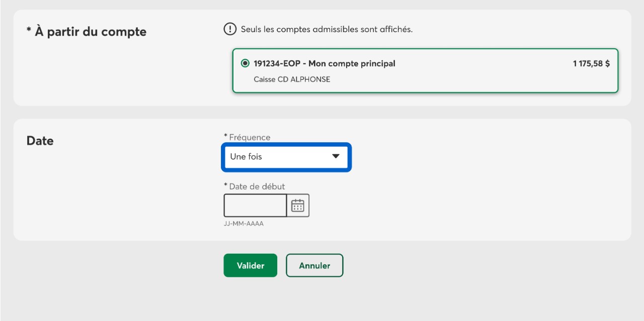Click the Fréquence dropdown arrow
This screenshot has width=644, height=321.
[x=336, y=157]
